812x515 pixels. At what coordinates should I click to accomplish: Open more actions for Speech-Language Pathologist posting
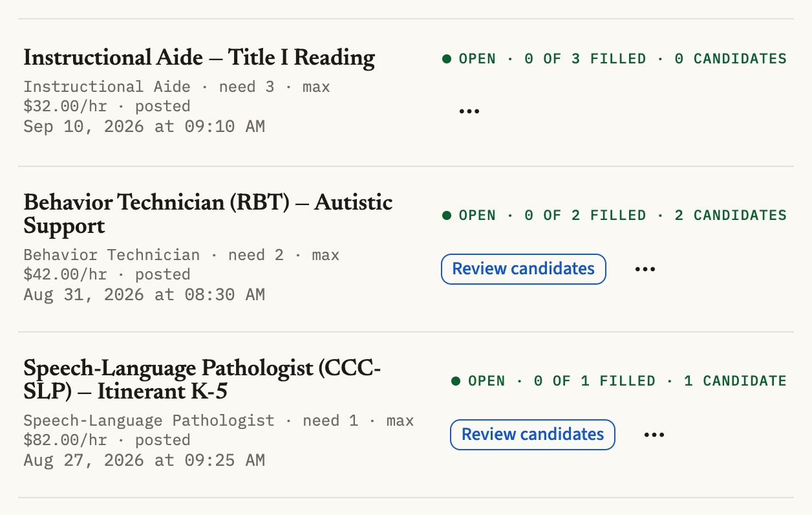654,435
